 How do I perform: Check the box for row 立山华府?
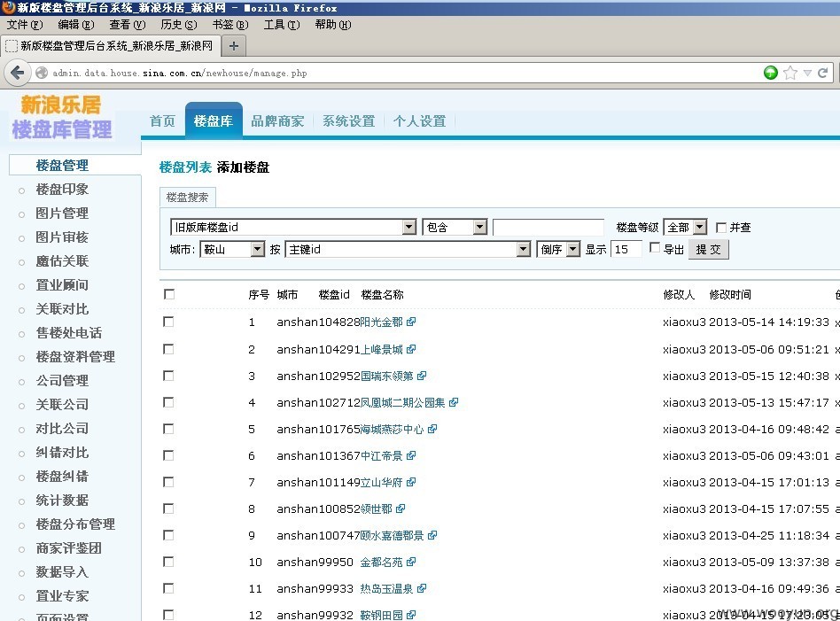point(168,482)
